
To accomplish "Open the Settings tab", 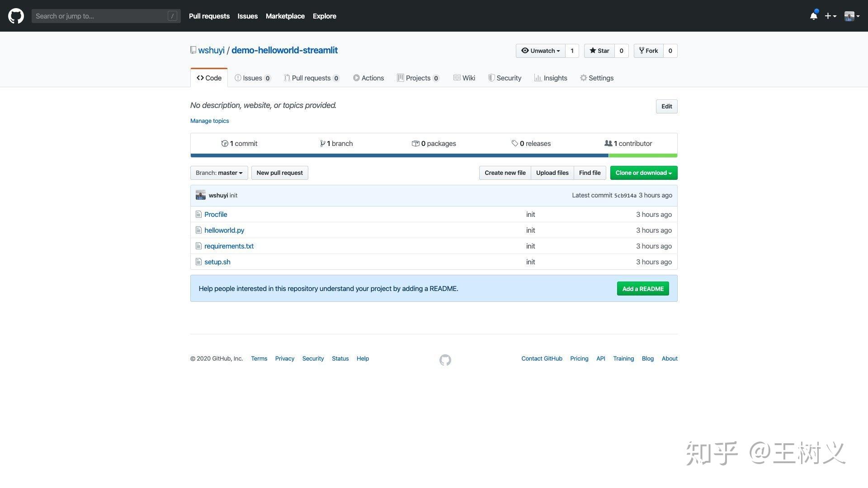I will click(597, 78).
